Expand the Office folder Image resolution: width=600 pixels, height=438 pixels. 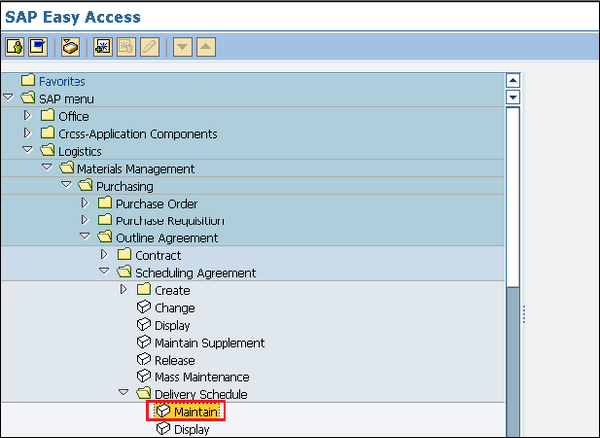tap(27, 116)
